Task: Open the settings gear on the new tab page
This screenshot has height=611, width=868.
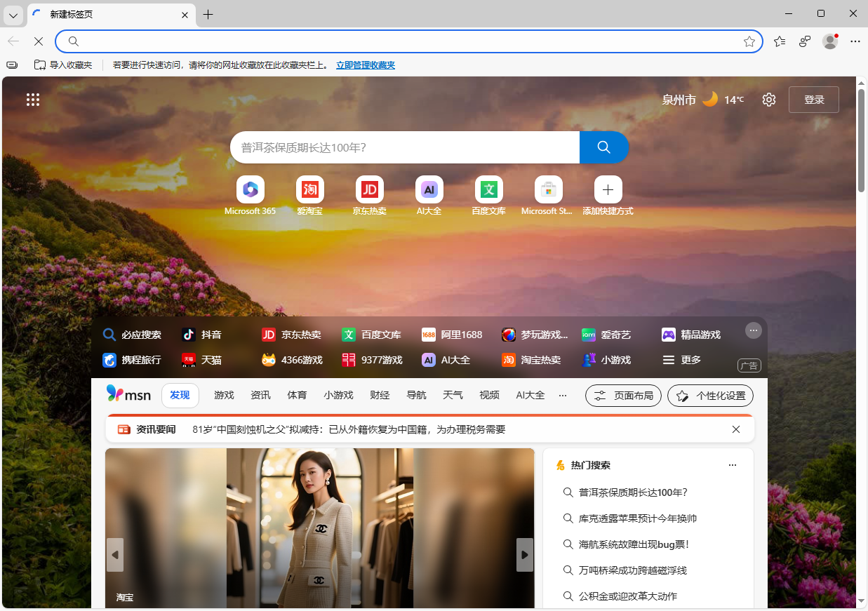Action: pyautogui.click(x=768, y=100)
